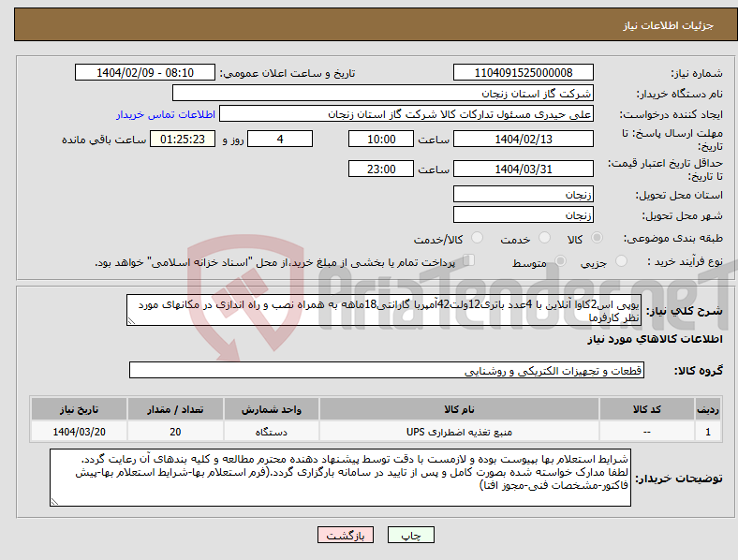Click the item name cell منبع تغذیه اضطراری UPS
Screen dimensions: 738x560
[459, 432]
